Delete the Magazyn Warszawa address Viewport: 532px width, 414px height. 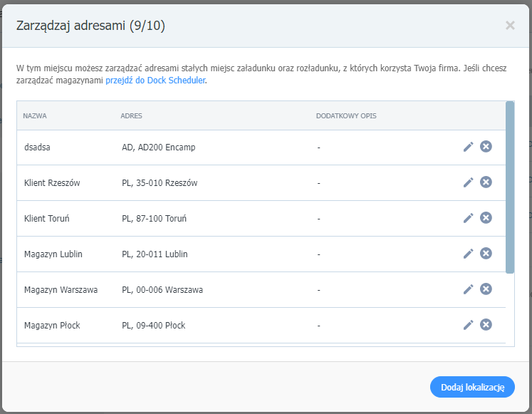click(486, 289)
